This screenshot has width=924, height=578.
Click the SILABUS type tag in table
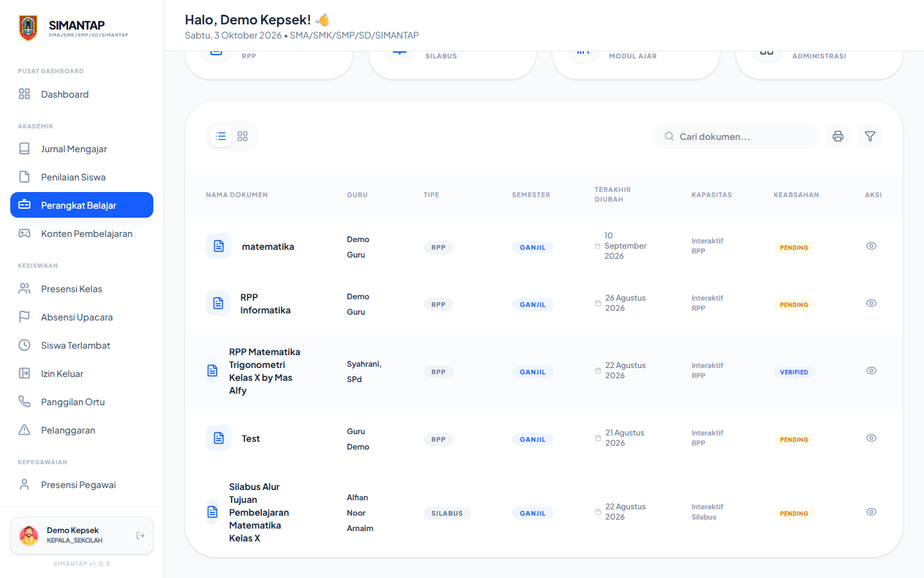(x=447, y=513)
